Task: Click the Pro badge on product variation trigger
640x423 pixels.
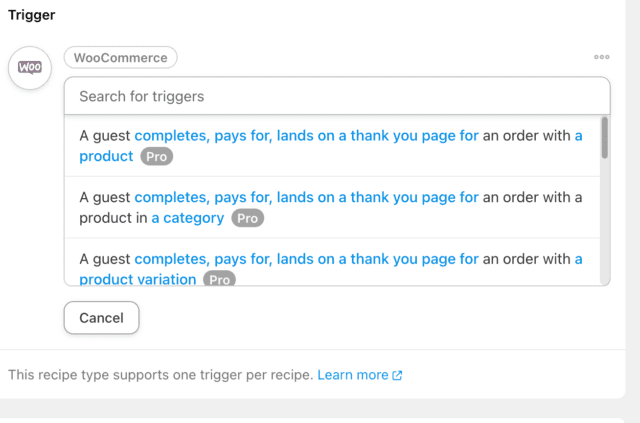Action: click(219, 280)
